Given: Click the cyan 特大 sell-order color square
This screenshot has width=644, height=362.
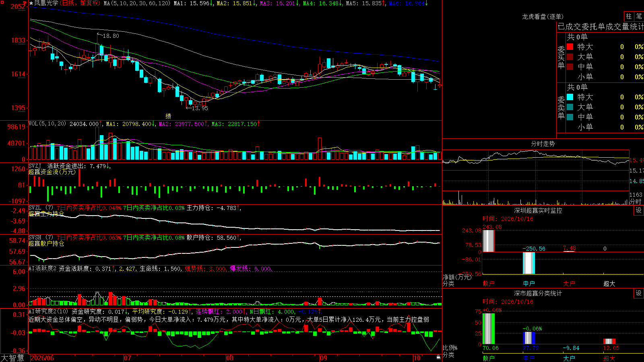Looking at the screenshot, I should click(x=570, y=97).
